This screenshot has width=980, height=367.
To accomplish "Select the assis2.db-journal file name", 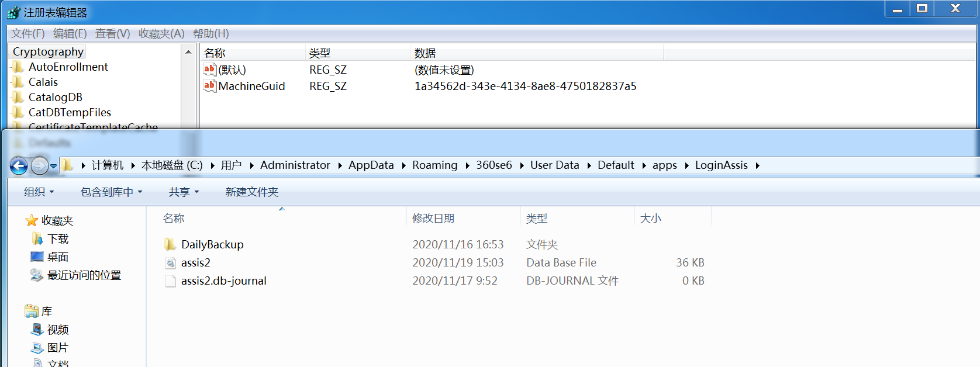I will 223,281.
